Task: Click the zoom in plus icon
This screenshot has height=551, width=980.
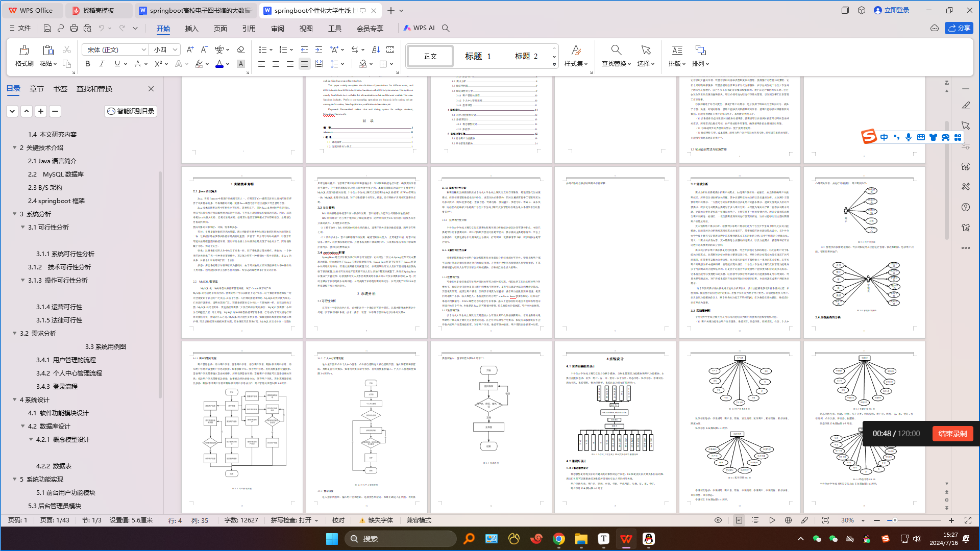Action: pos(951,520)
